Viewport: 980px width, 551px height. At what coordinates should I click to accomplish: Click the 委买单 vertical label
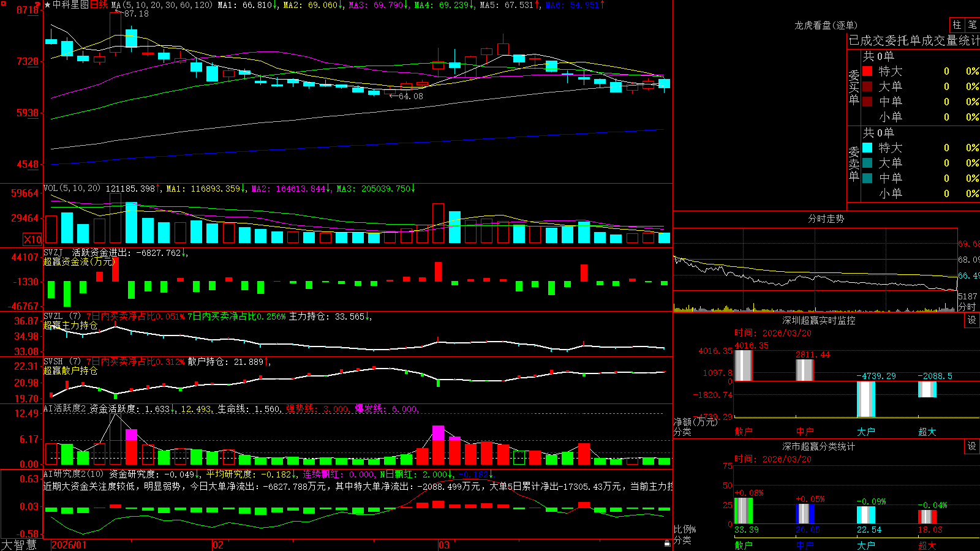coord(854,87)
